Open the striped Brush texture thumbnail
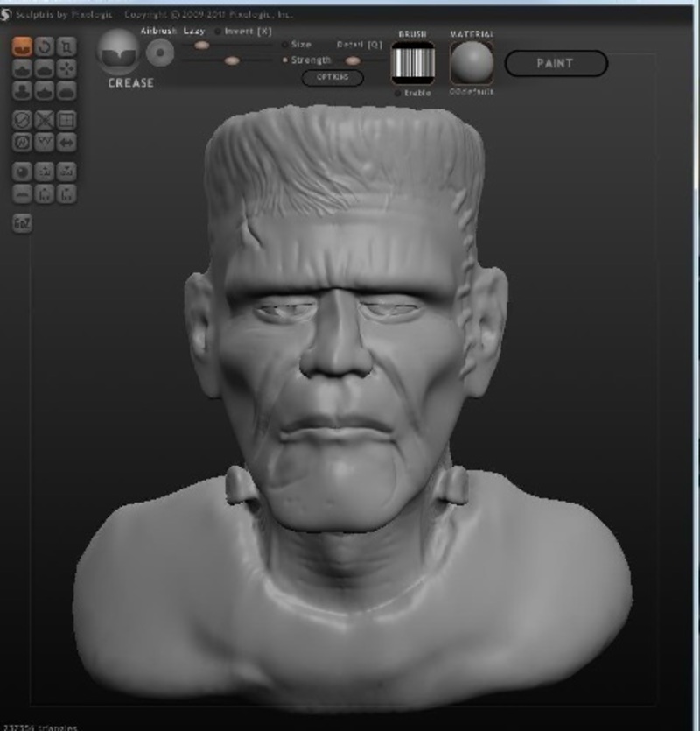Viewport: 700px width, 731px height. (x=413, y=63)
